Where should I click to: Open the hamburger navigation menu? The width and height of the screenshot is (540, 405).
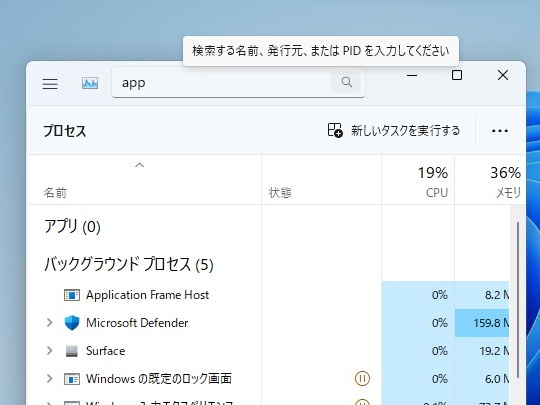click(x=50, y=84)
